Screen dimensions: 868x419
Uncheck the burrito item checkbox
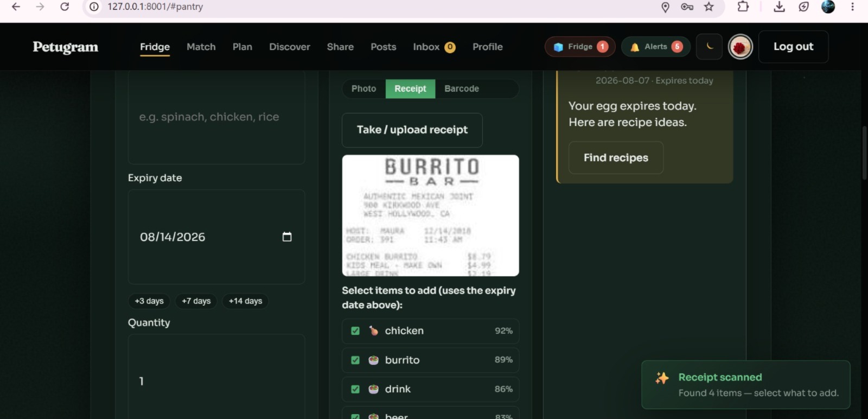[355, 360]
